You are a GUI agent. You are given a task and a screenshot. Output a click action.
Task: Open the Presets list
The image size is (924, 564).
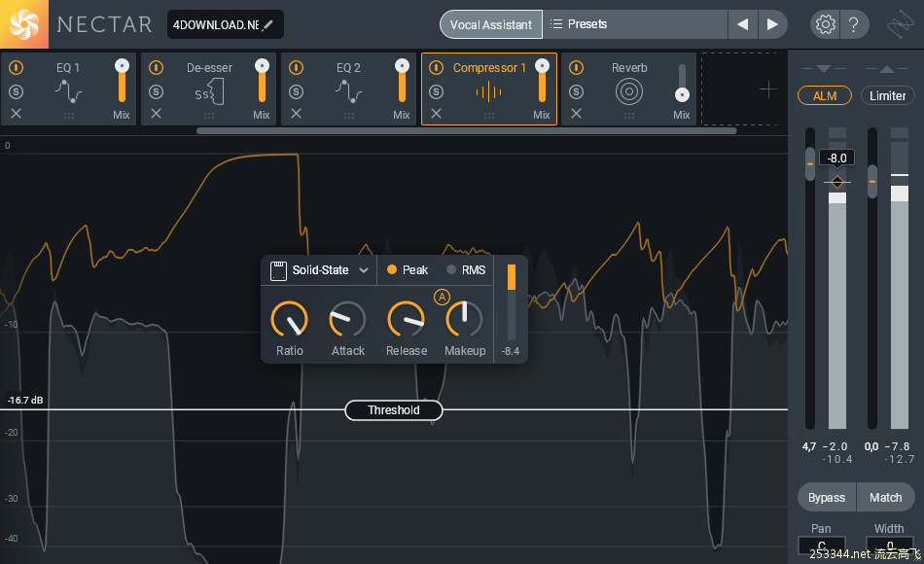coord(635,24)
